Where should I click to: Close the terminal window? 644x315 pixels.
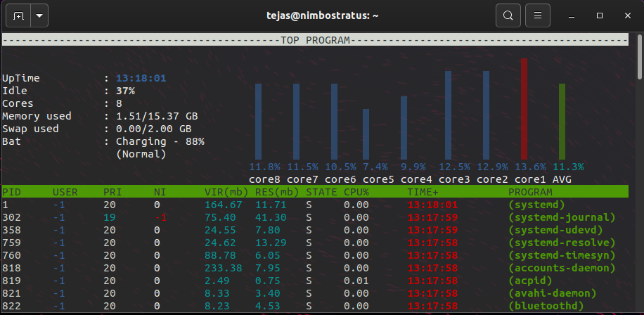[628, 15]
